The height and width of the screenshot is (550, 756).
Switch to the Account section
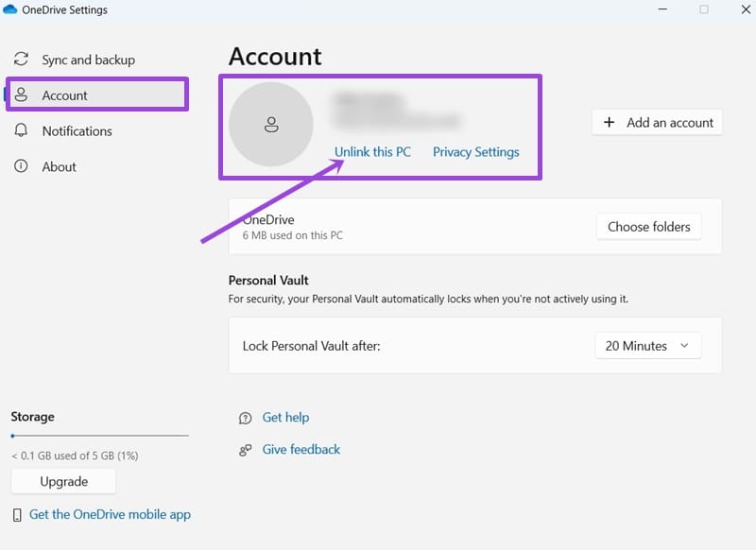click(x=66, y=95)
